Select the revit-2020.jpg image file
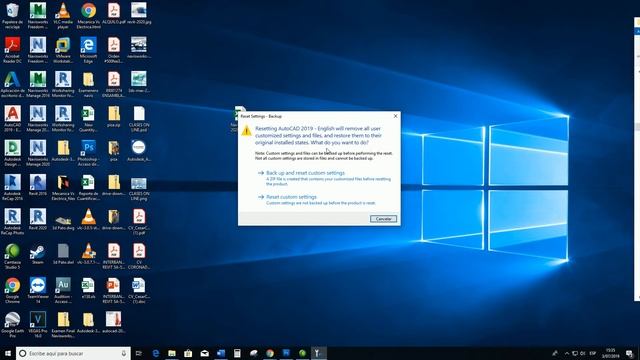Image resolution: width=640 pixels, height=360 pixels. tap(139, 13)
